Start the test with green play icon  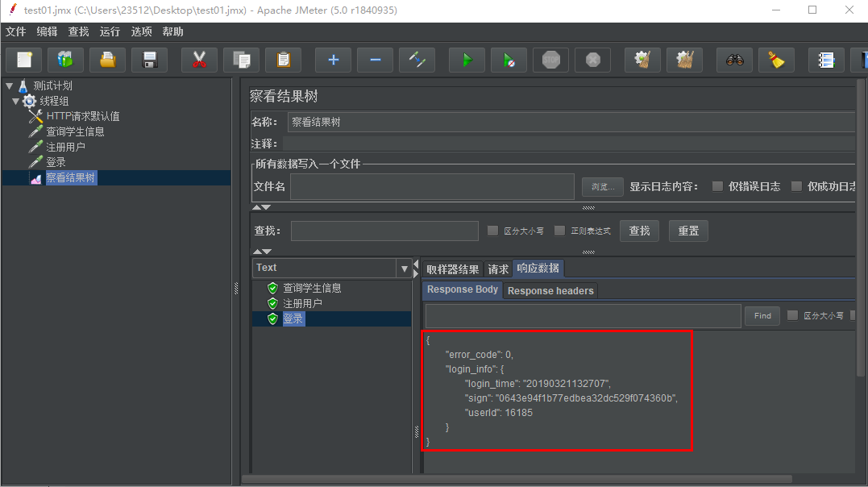pyautogui.click(x=467, y=60)
